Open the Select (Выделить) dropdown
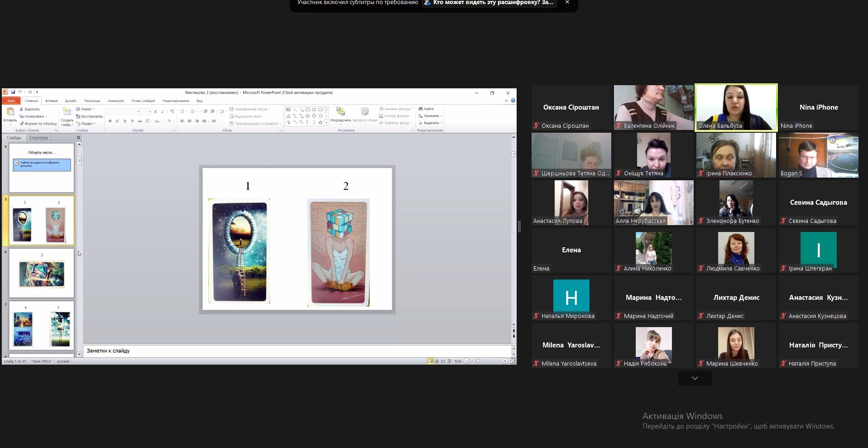The height and width of the screenshot is (448, 868). pyautogui.click(x=431, y=123)
